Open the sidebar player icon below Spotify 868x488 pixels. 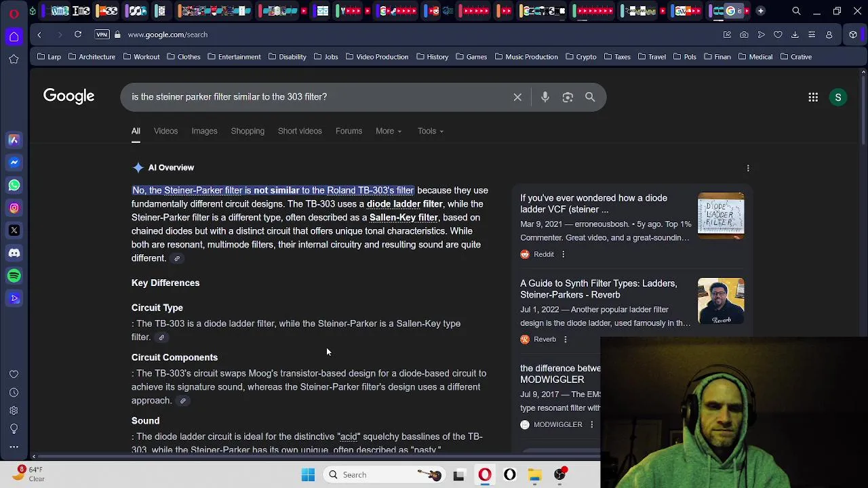point(14,298)
